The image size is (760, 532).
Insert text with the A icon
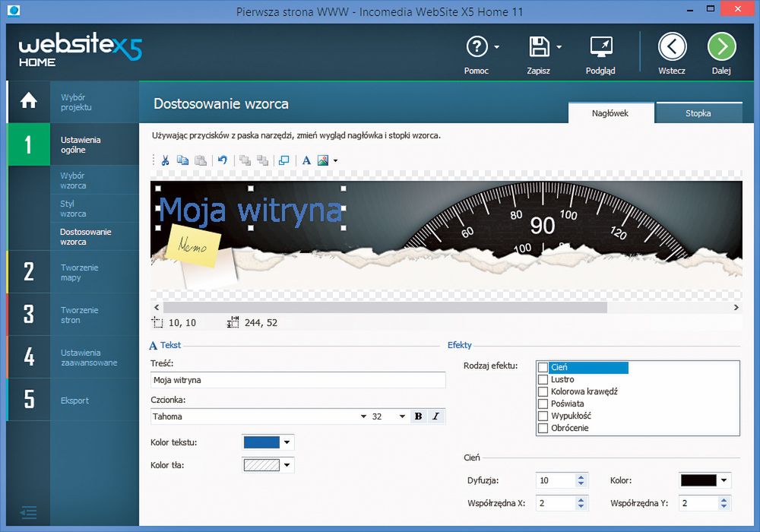pyautogui.click(x=306, y=160)
